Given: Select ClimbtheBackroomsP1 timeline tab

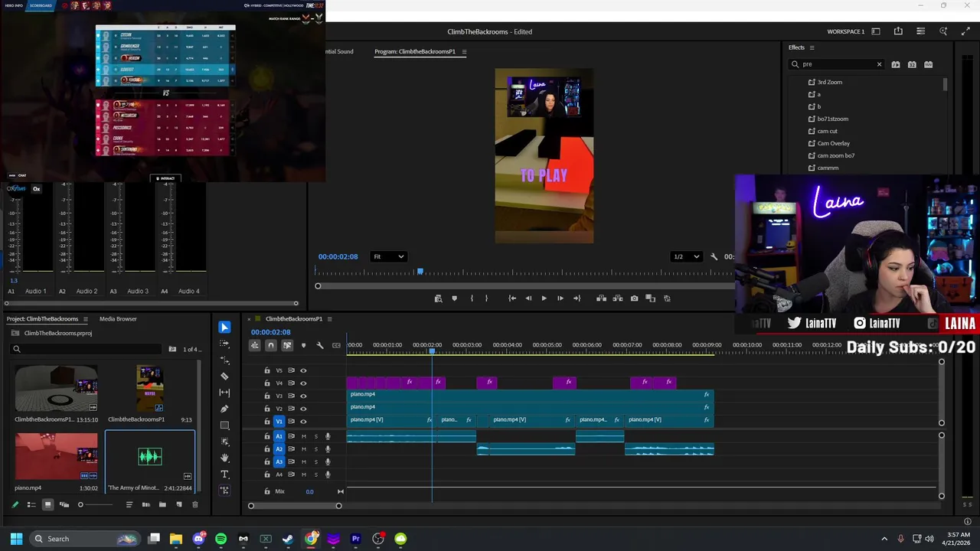Looking at the screenshot, I should click(294, 318).
